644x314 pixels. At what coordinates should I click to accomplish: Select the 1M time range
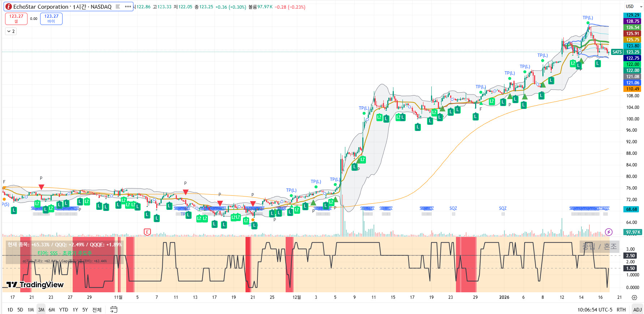pyautogui.click(x=31, y=310)
